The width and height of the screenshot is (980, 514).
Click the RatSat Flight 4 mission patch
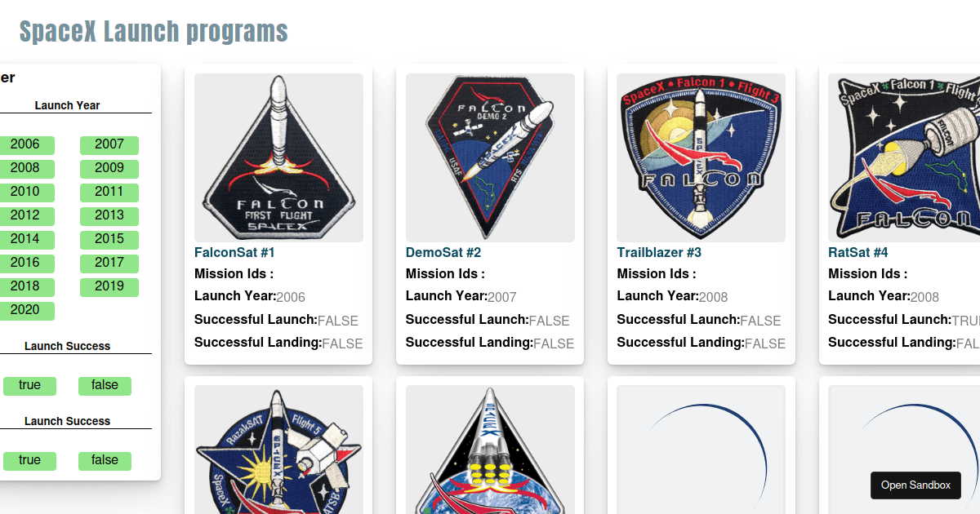pyautogui.click(x=904, y=157)
